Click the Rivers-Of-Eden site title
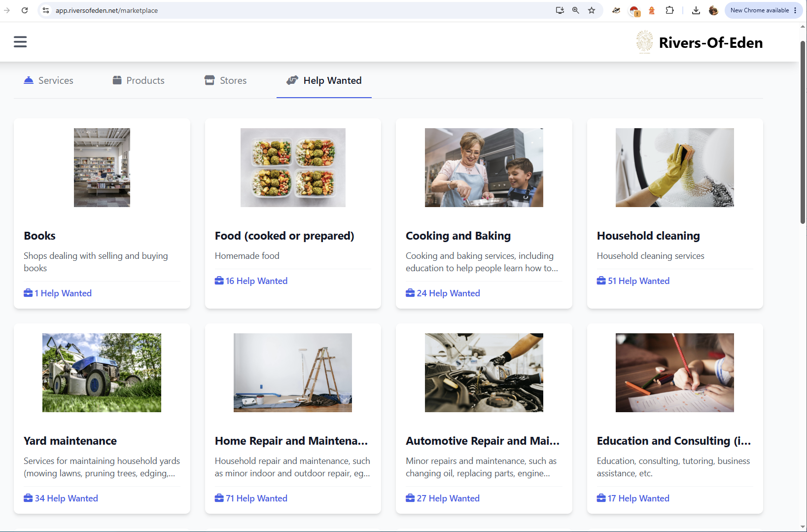 711,43
